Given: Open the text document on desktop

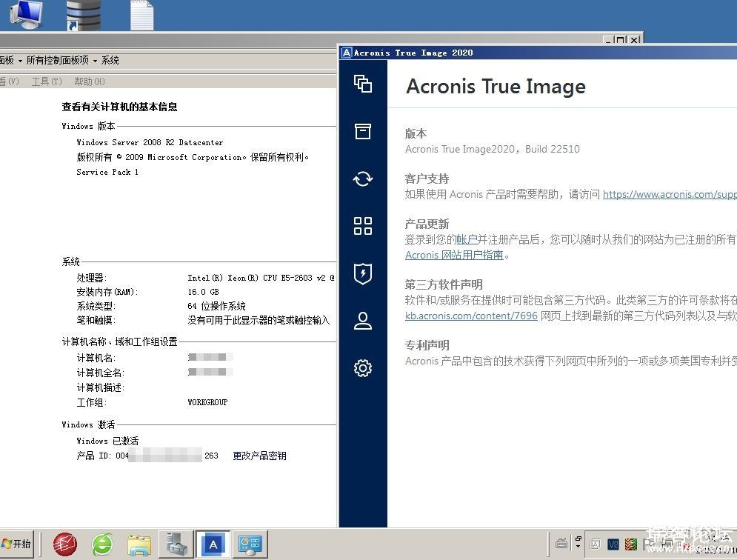Looking at the screenshot, I should 141,15.
